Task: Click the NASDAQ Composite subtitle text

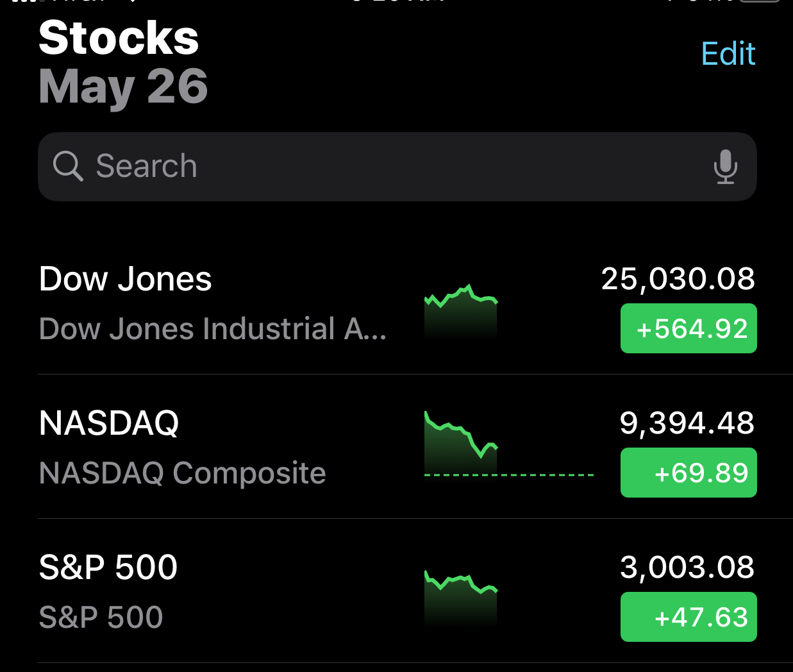Action: (x=182, y=473)
